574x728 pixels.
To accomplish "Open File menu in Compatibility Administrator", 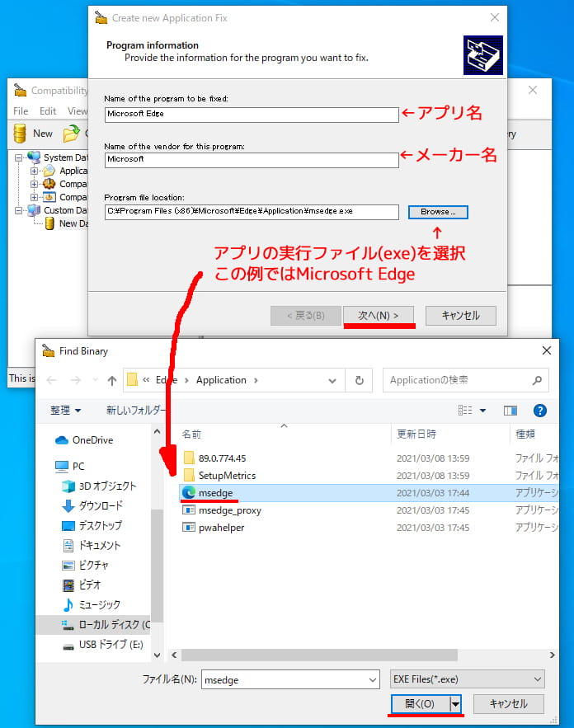I will click(x=21, y=111).
